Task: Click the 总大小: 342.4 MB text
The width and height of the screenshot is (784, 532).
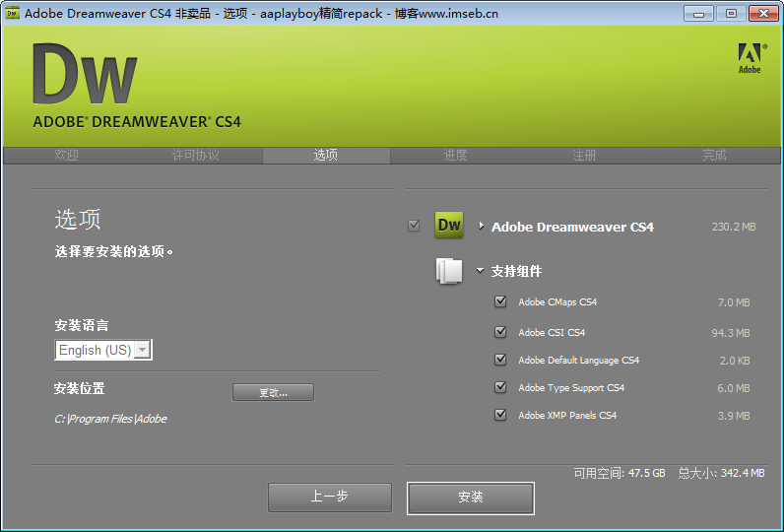Action: click(x=721, y=473)
